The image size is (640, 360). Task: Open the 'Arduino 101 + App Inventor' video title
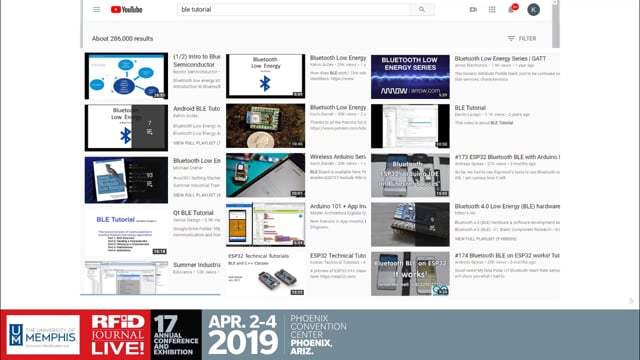pos(338,206)
